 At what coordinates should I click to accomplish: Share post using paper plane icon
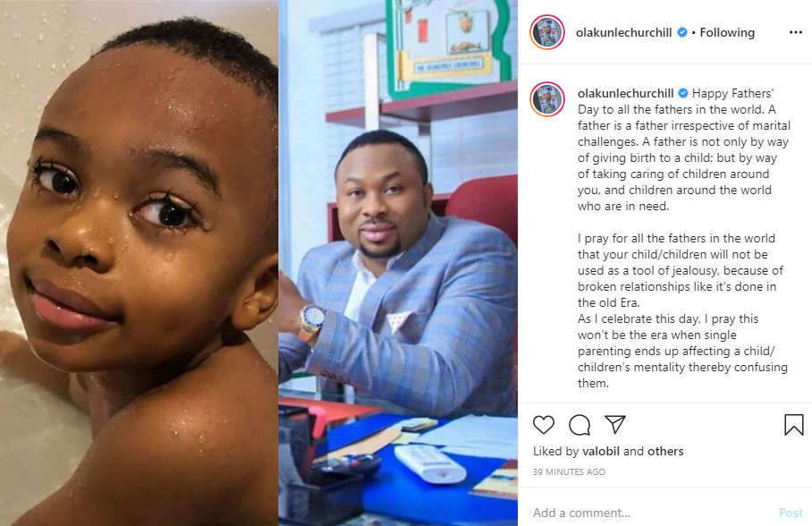pos(615,424)
